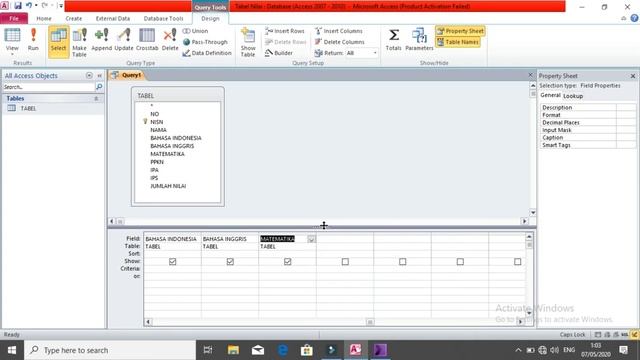Collapse the navigation pane with shutter button
Viewport: 640px width, 360px height.
click(x=100, y=76)
